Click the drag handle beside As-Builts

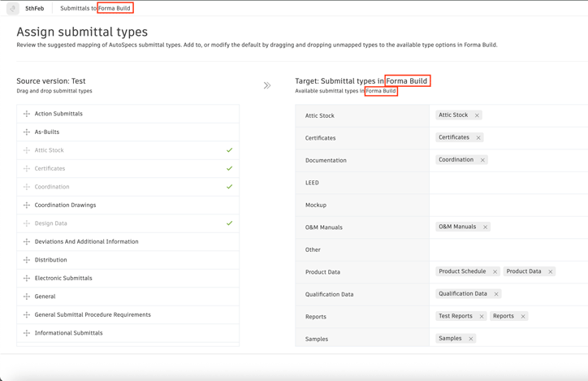[27, 132]
